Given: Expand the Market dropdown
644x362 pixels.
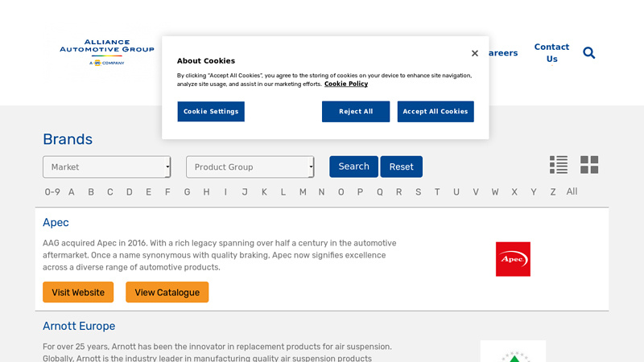Looking at the screenshot, I should click(x=106, y=167).
